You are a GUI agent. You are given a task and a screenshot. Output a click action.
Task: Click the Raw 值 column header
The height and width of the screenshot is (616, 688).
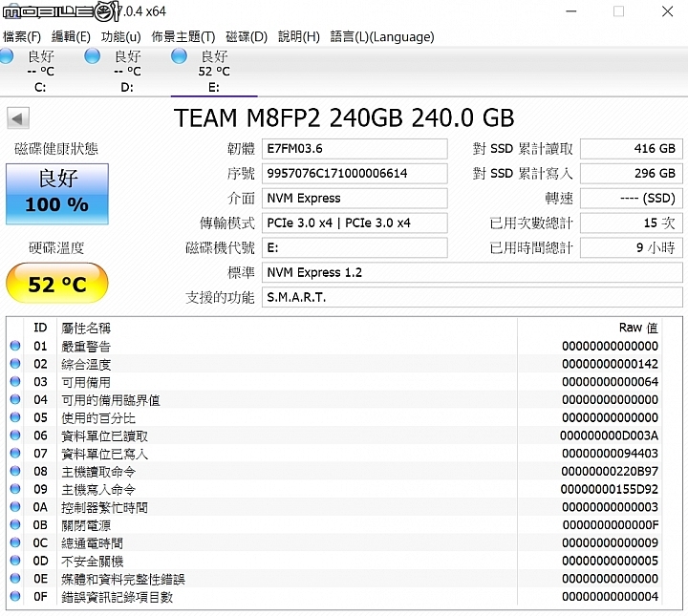pyautogui.click(x=638, y=328)
